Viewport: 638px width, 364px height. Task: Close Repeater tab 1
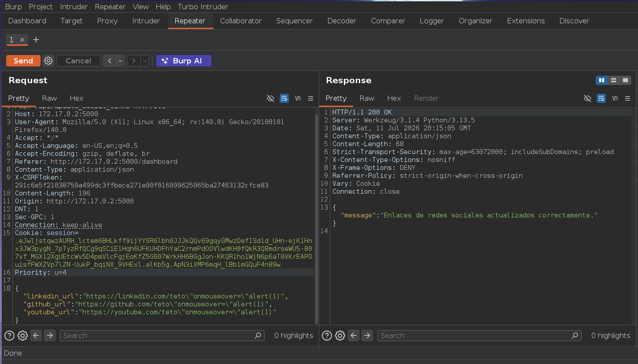[22, 40]
